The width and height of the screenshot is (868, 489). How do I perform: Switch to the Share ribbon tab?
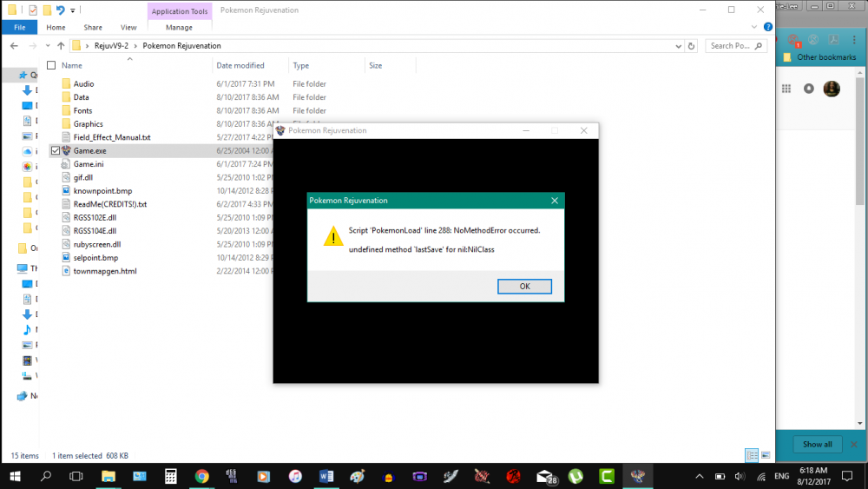[93, 27]
